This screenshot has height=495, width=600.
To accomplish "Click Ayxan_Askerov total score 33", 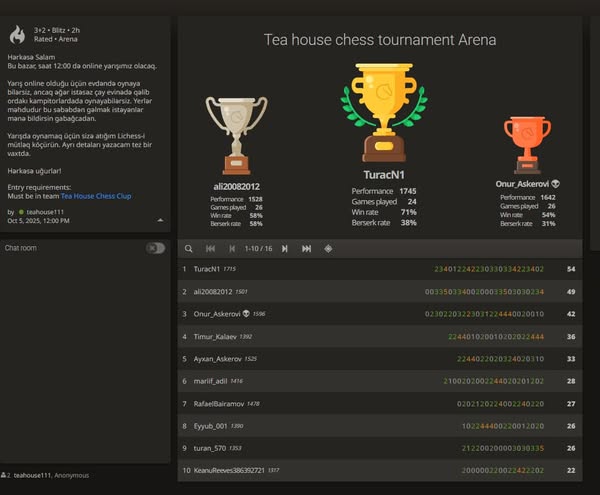I will click(x=571, y=359).
